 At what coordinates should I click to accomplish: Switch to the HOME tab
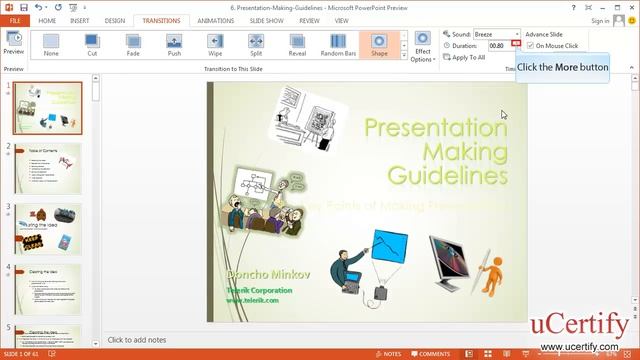click(x=47, y=21)
